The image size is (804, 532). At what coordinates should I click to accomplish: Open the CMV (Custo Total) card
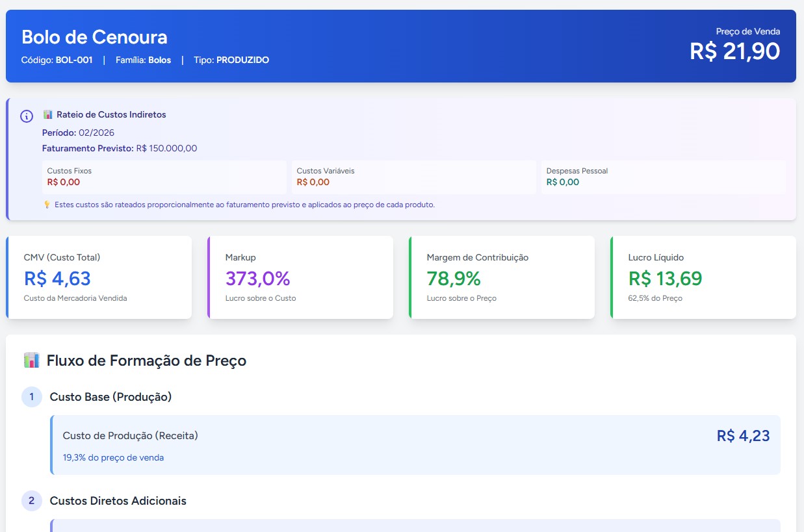99,277
